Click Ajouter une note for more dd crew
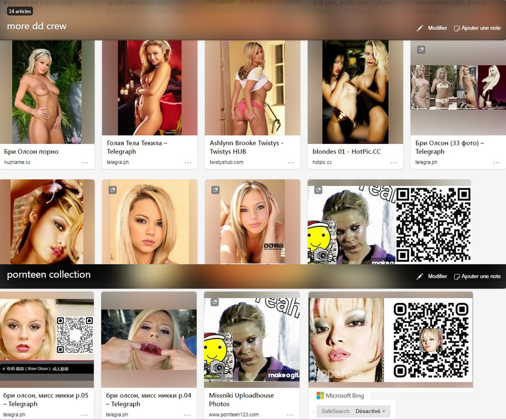The image size is (506, 420). coord(477,28)
